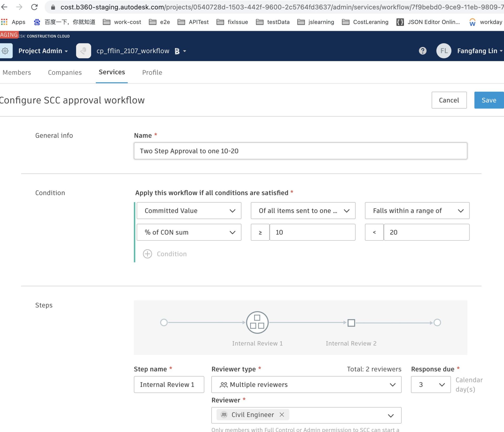The height and width of the screenshot is (432, 504).
Task: Open the JSON Editor Online bookmark
Action: pos(428,22)
